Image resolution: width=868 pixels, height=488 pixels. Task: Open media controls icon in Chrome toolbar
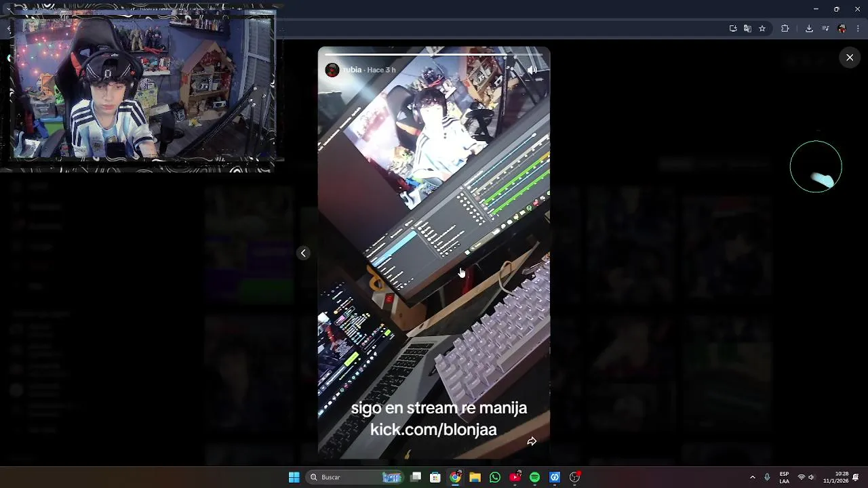click(825, 28)
